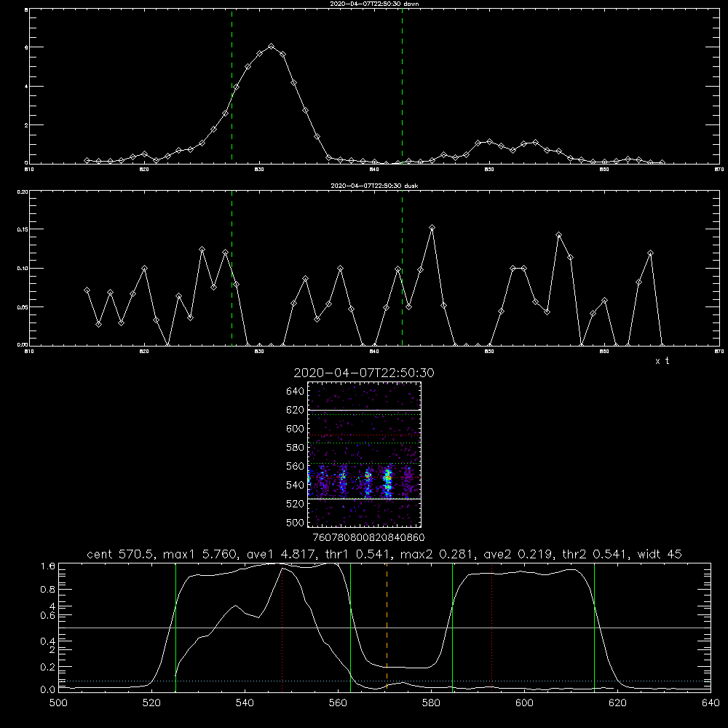Click the peak diamond marker in dawn plot
Viewport: 728px width, 728px height.
(x=272, y=47)
